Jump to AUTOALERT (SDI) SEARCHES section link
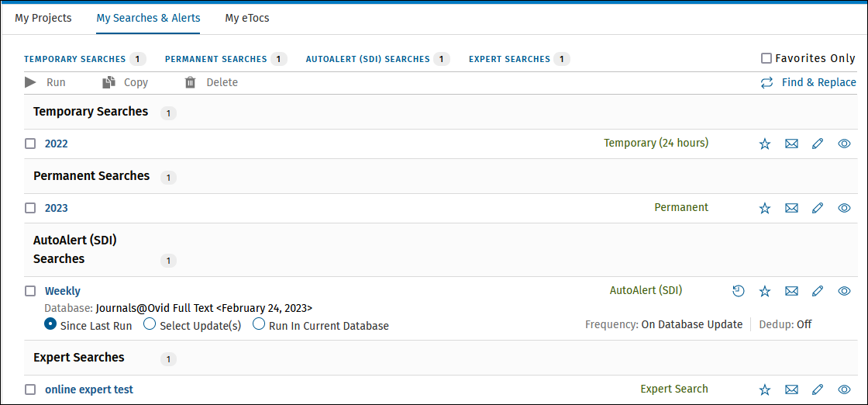This screenshot has height=405, width=868. (367, 59)
